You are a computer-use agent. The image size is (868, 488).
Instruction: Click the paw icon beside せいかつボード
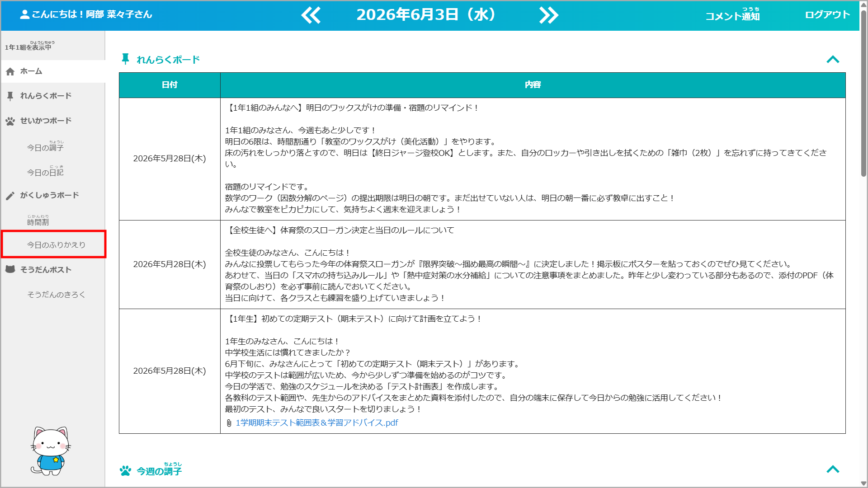tap(10, 121)
